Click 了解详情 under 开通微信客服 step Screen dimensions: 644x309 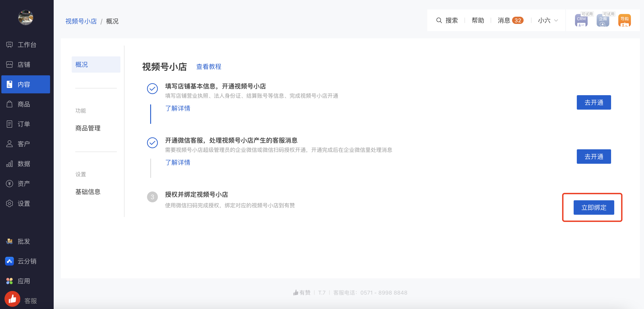(x=177, y=162)
